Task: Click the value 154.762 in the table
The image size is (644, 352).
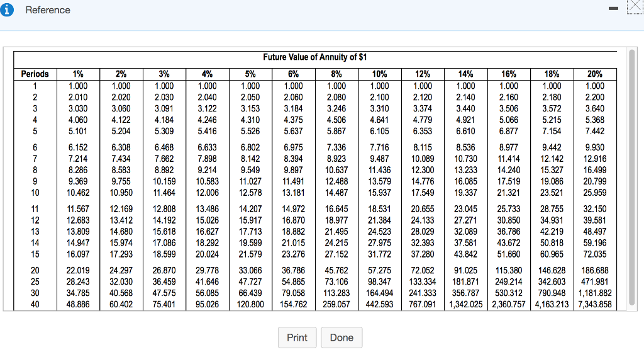Action: click(x=293, y=305)
